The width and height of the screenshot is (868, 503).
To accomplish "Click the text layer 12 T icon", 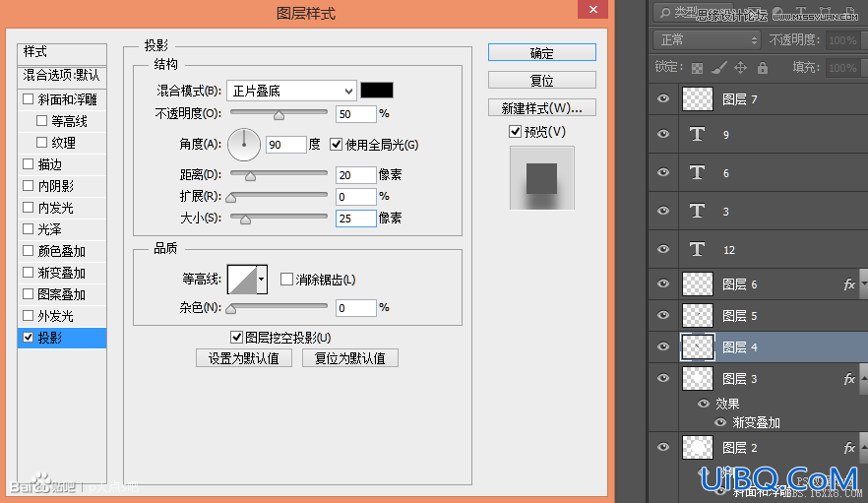I will click(x=697, y=249).
